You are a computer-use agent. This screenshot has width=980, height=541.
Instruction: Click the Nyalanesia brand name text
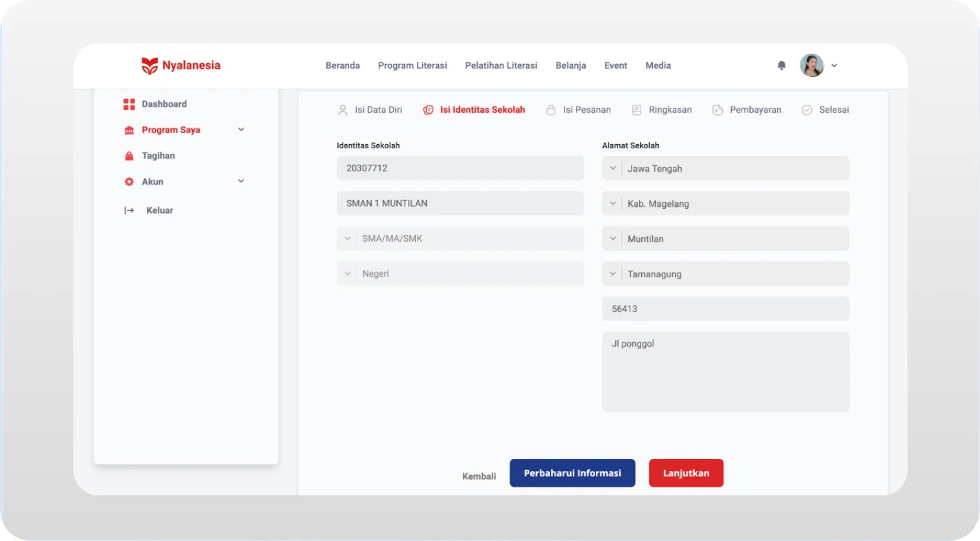pos(191,65)
